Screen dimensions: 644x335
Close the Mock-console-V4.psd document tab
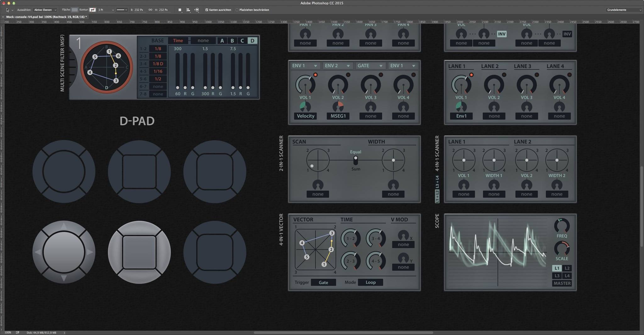(x=3, y=17)
